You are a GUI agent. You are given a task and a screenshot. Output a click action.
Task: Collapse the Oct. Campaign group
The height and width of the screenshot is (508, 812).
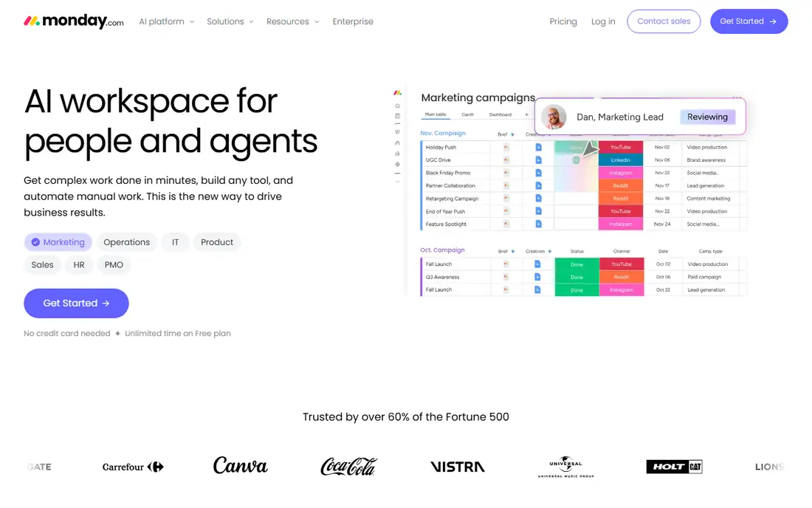click(x=442, y=250)
